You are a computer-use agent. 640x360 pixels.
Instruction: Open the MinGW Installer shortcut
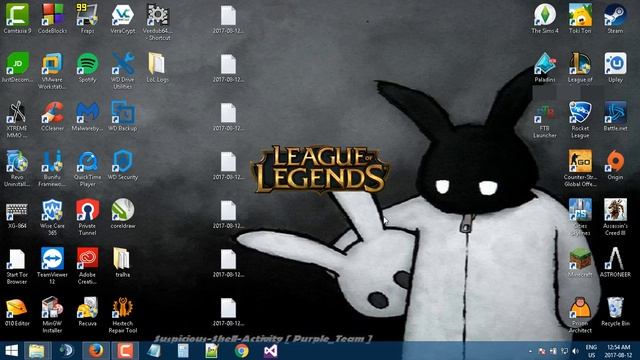pos(52,315)
